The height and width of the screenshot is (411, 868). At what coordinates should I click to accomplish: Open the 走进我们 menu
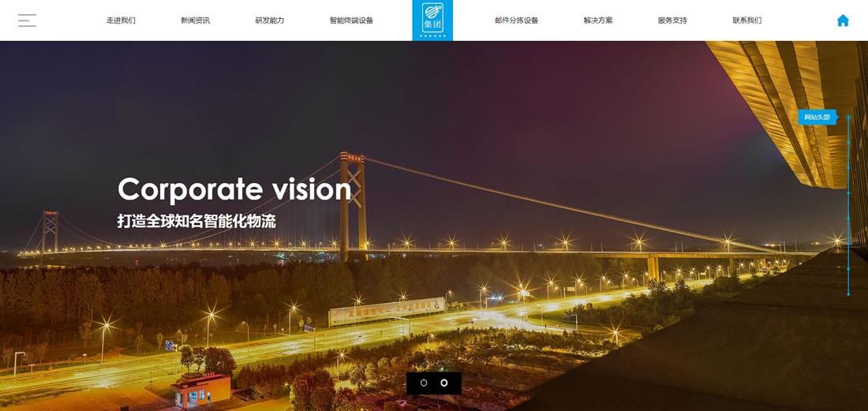(121, 21)
